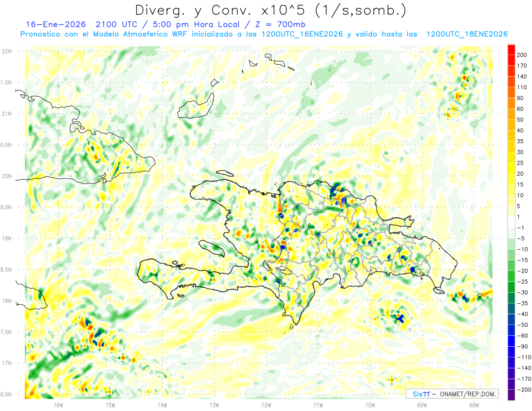Click the title 'Diverg. y Conv. x10^5 (1/s,somb.)'
Screen dimensions: 532x411
270,10
